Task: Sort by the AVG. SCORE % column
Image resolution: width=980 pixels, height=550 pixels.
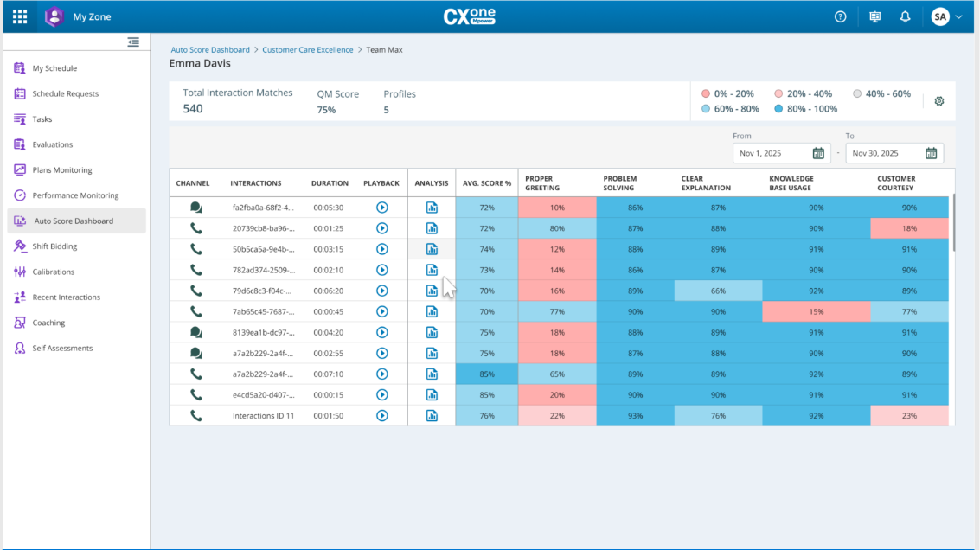Action: (486, 183)
